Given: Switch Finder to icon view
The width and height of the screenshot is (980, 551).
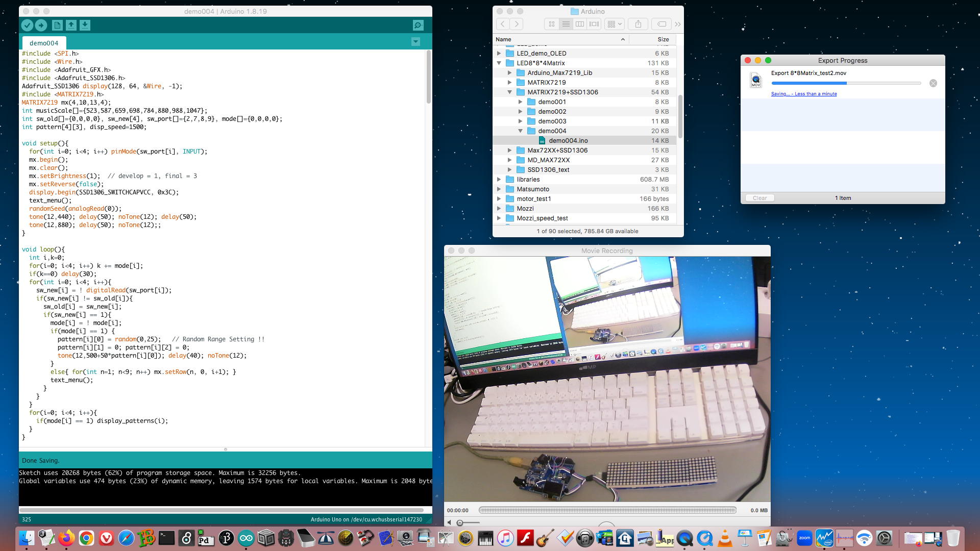Looking at the screenshot, I should click(552, 24).
